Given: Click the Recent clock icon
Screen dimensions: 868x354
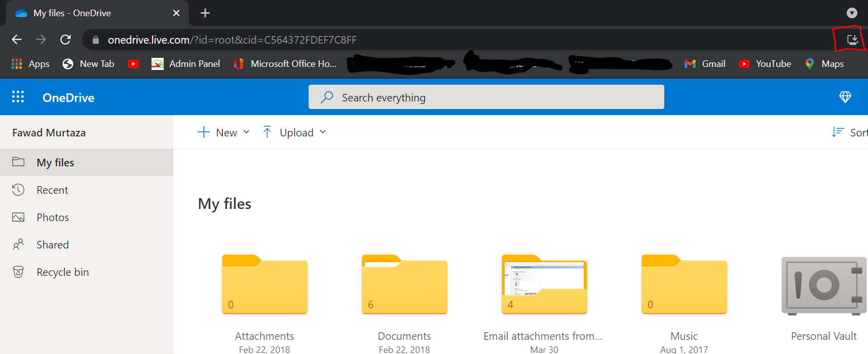Looking at the screenshot, I should pyautogui.click(x=18, y=190).
